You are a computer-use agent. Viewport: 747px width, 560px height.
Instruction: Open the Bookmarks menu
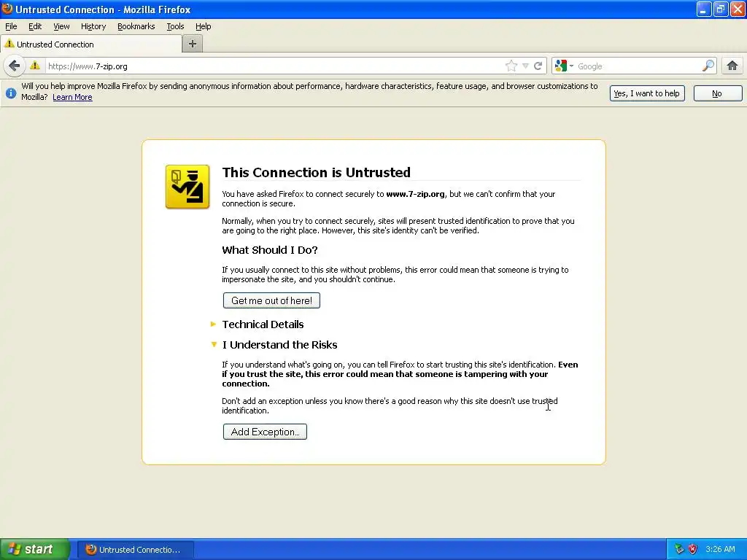coord(136,26)
